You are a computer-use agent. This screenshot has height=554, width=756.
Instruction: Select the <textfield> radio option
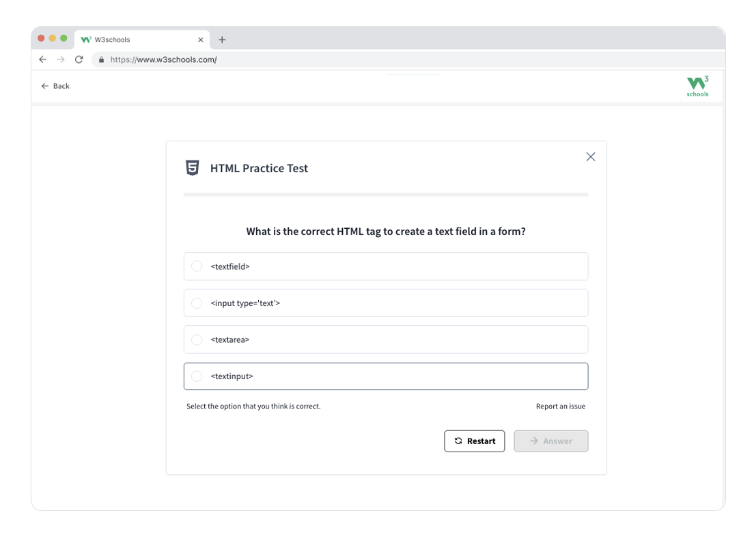pyautogui.click(x=197, y=266)
